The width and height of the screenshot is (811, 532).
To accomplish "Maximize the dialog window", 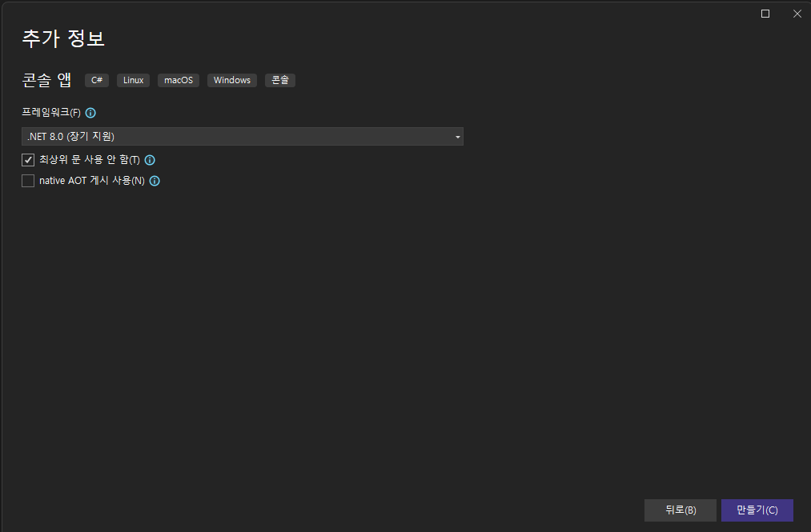I will click(x=765, y=14).
